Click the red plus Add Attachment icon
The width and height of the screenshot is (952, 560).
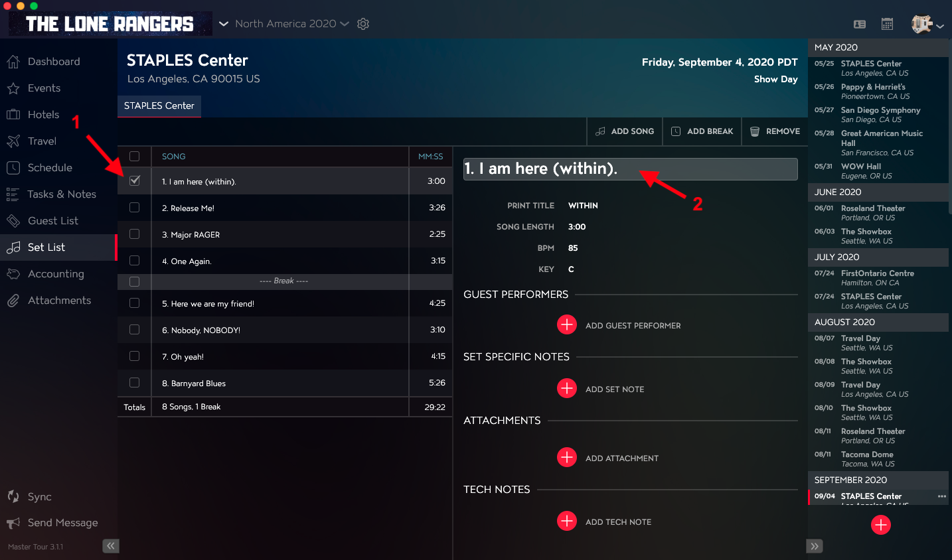click(567, 457)
